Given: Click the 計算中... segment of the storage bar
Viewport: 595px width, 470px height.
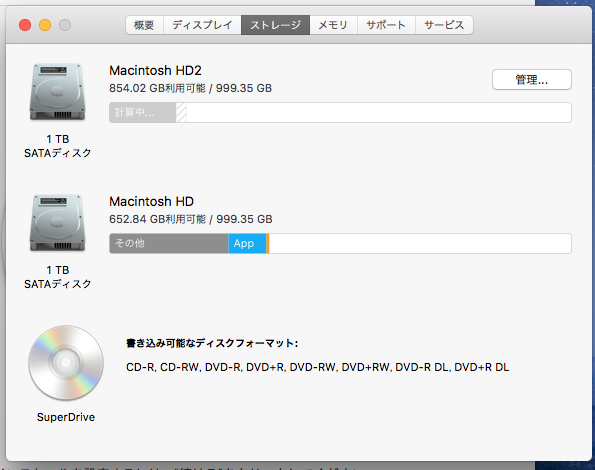Looking at the screenshot, I should 143,112.
